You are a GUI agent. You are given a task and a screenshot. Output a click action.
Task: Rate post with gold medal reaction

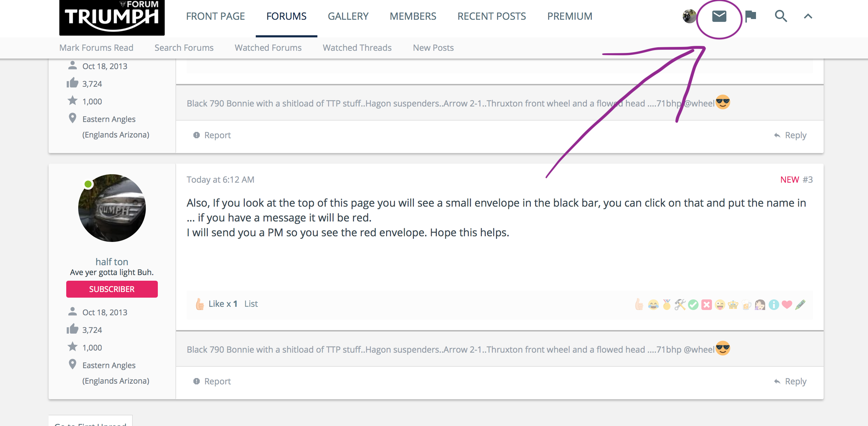click(x=666, y=304)
